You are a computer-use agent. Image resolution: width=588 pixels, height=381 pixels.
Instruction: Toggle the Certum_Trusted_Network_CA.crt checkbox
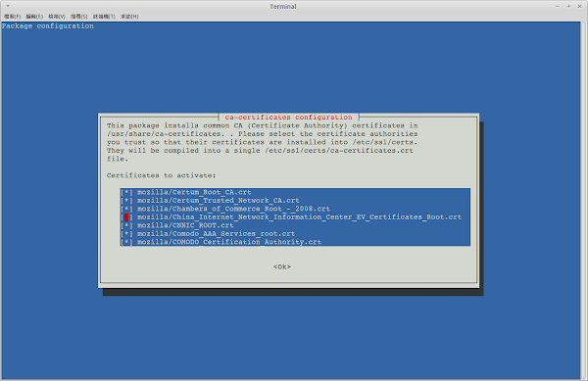tap(126, 201)
